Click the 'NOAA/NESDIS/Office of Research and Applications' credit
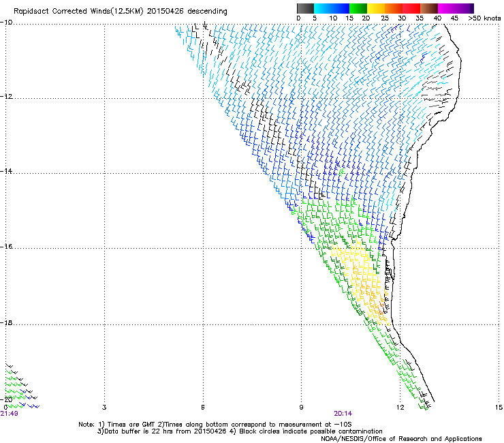Screen dimensions: 504x443 [401, 439]
